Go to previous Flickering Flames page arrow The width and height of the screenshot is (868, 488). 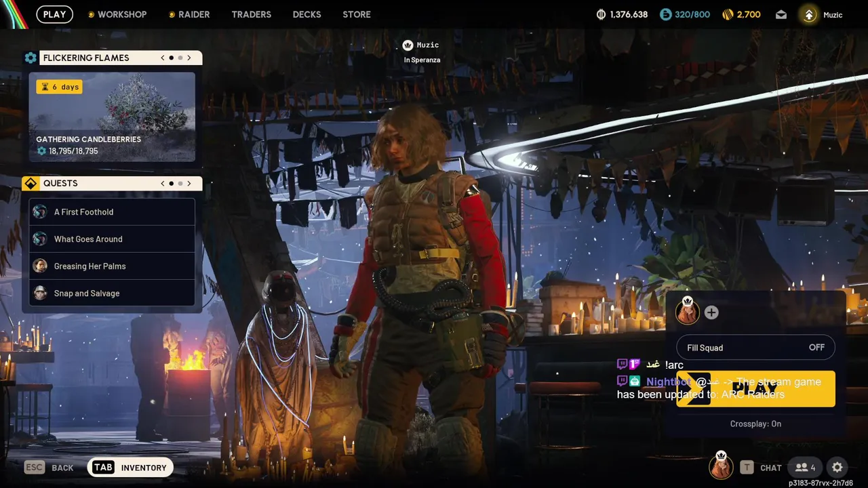coord(163,58)
